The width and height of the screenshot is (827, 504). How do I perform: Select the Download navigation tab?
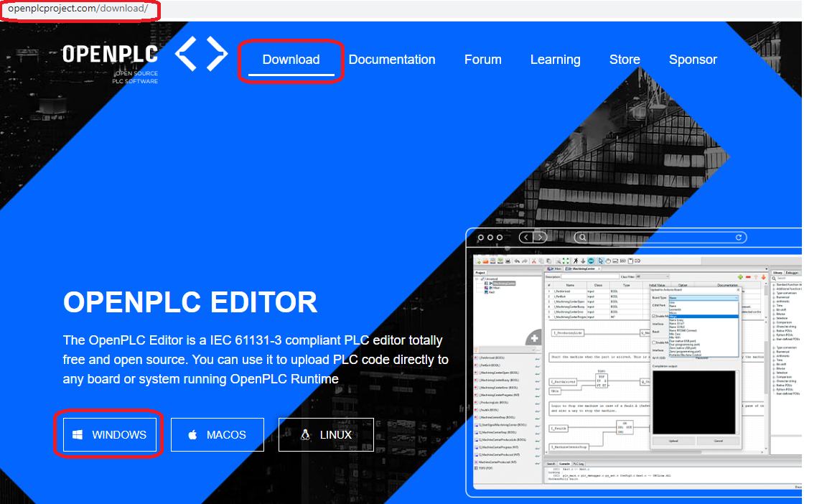coord(291,60)
